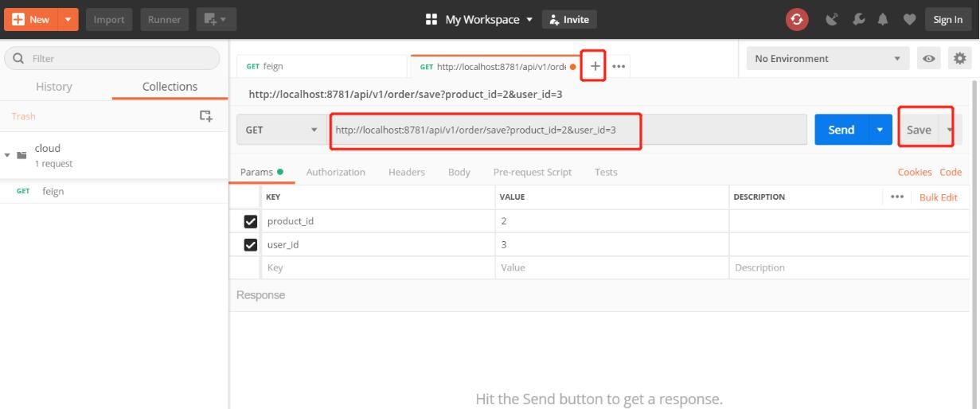
Task: Click the new collection icon
Action: coord(205,116)
